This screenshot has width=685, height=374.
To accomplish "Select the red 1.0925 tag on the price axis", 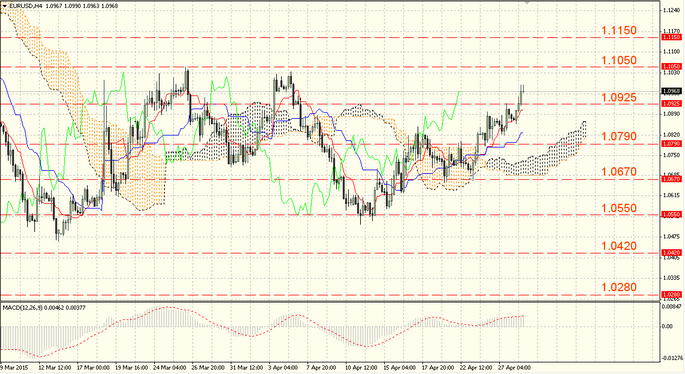I will pyautogui.click(x=671, y=104).
